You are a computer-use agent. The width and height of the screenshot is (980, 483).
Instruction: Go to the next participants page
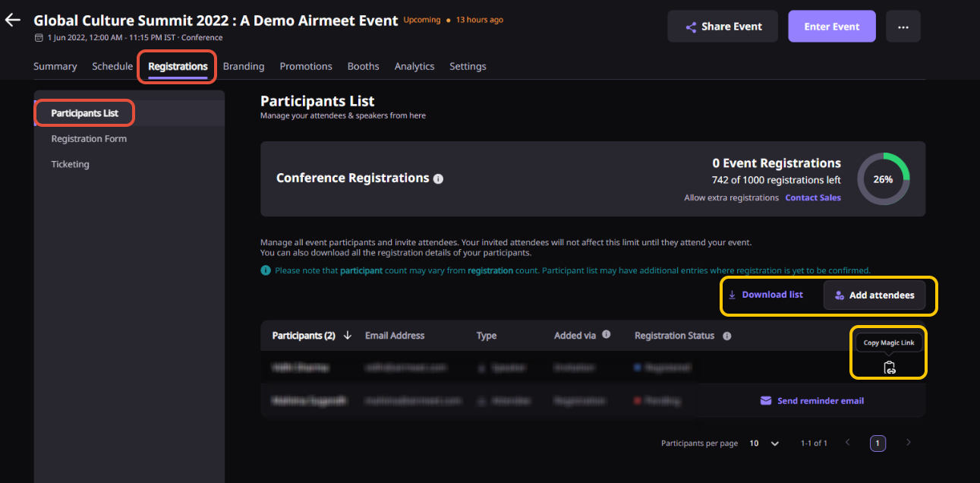[909, 442]
